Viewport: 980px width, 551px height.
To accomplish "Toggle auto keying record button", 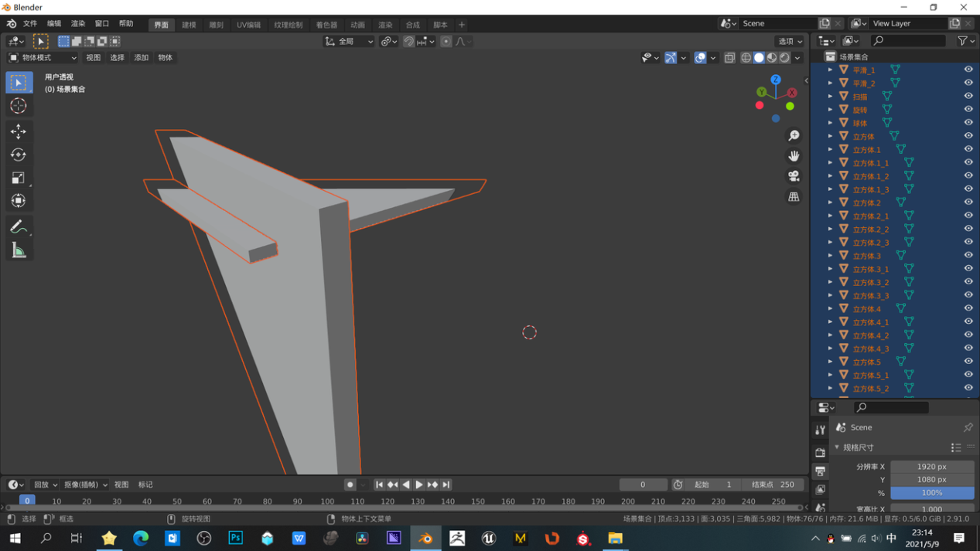I will (x=350, y=485).
